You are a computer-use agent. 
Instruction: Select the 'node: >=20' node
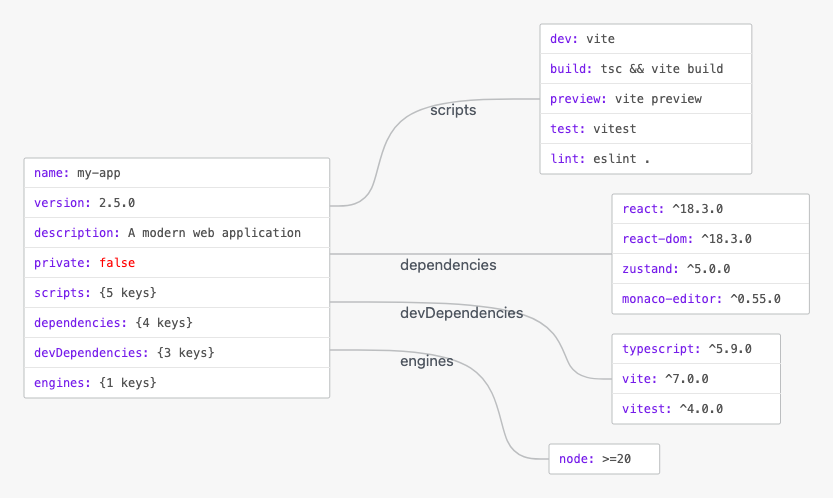(x=604, y=459)
